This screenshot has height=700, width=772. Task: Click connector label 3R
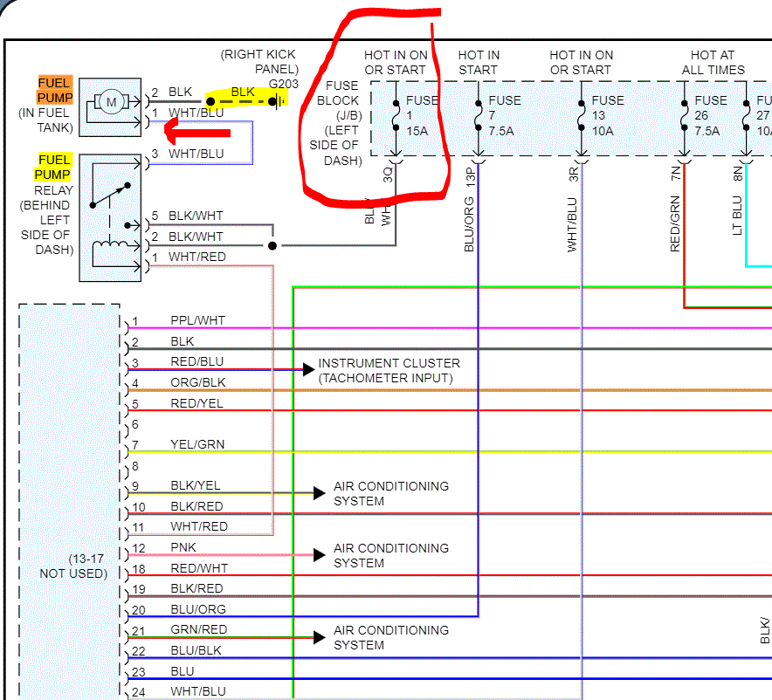click(574, 175)
